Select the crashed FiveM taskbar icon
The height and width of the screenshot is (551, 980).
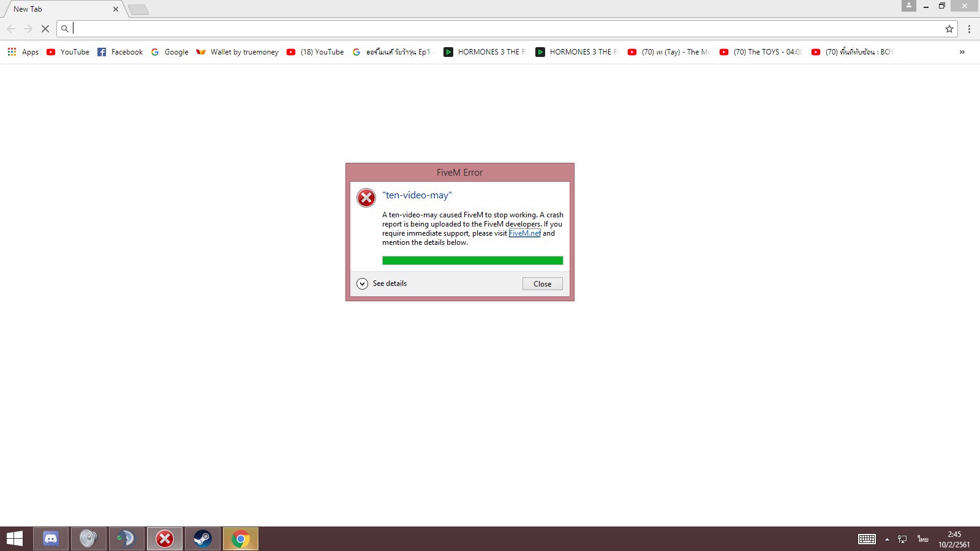[165, 539]
